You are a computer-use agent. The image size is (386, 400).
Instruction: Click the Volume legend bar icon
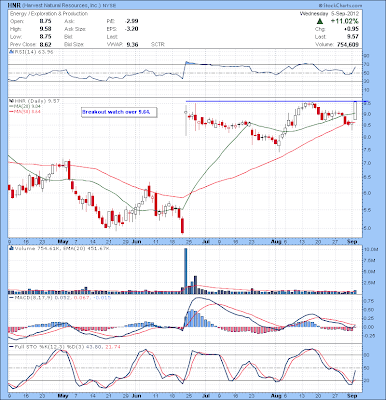tap(11, 248)
